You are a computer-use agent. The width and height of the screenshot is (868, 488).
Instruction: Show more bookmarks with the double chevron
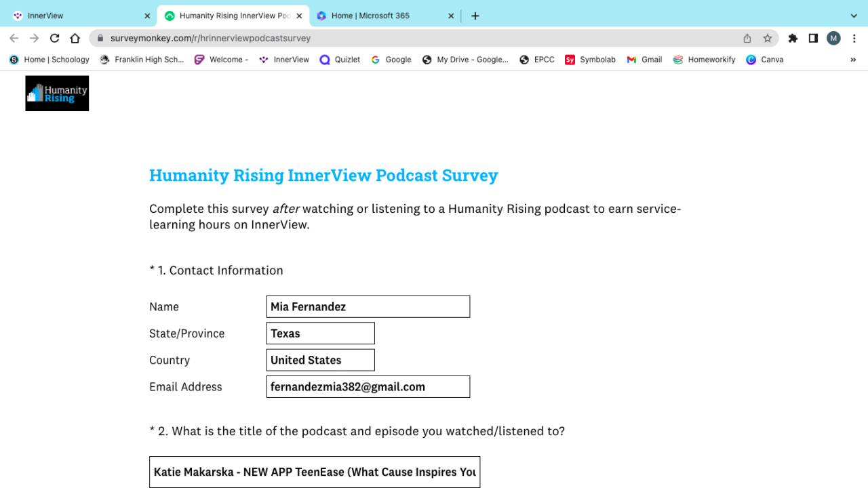pyautogui.click(x=853, y=60)
